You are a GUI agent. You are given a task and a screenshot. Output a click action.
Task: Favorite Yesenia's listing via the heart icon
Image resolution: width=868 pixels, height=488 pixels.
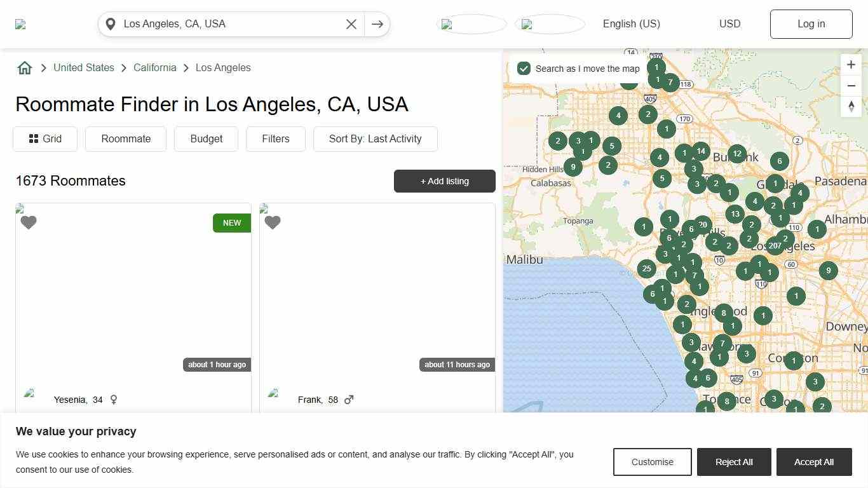tap(29, 222)
